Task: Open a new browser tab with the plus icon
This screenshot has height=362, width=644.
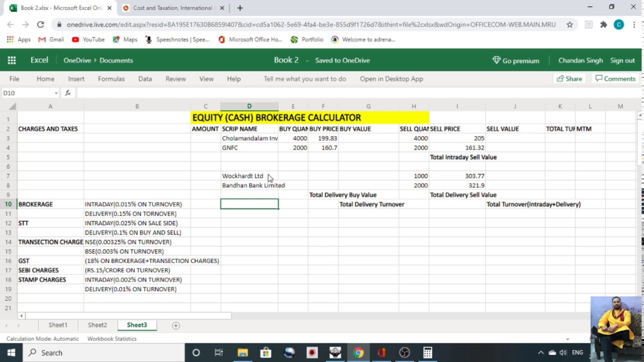Action: coord(240,8)
